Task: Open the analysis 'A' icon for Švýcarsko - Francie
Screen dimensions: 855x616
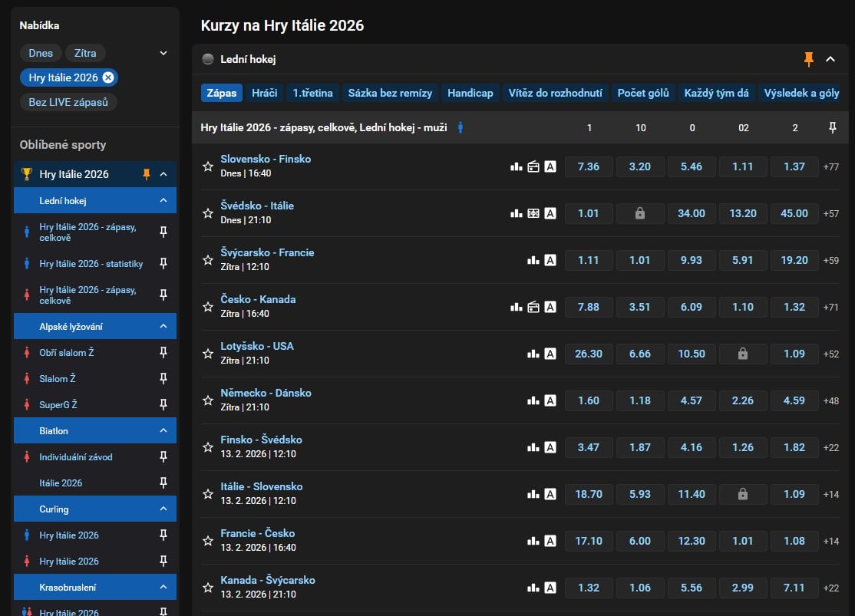Action: (550, 260)
